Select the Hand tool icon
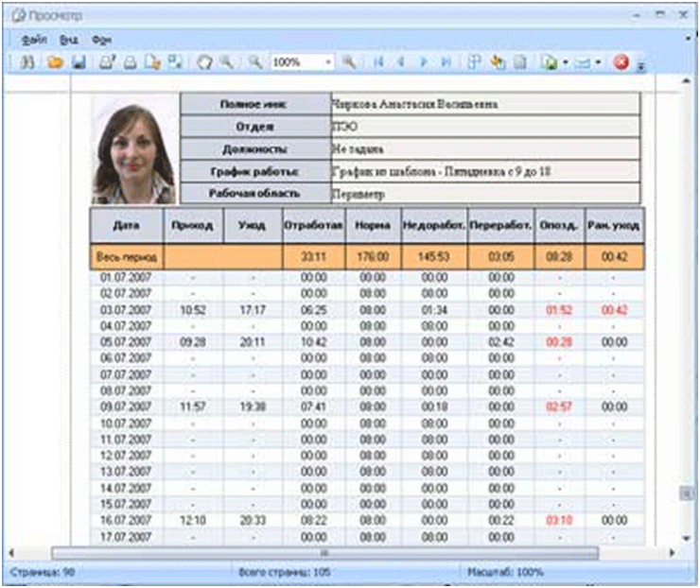 [204, 62]
